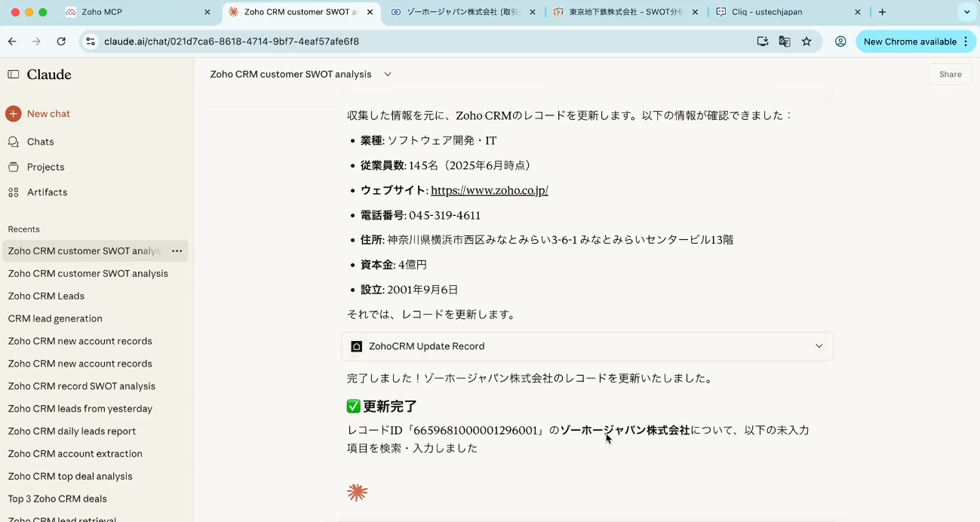Open options for the selected recent chat
The image size is (980, 522).
pyautogui.click(x=177, y=251)
